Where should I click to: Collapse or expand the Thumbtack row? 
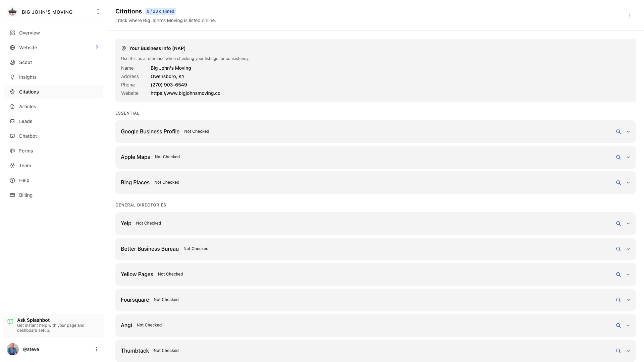point(628,351)
